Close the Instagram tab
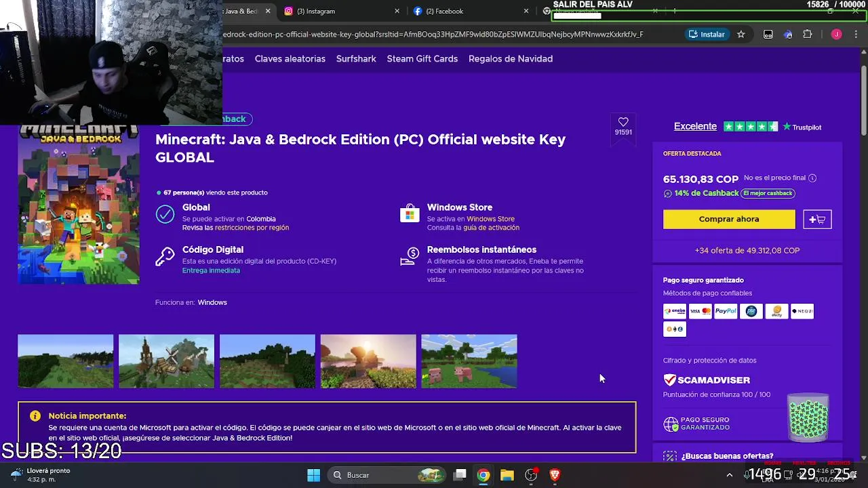The image size is (868, 488). point(397,11)
